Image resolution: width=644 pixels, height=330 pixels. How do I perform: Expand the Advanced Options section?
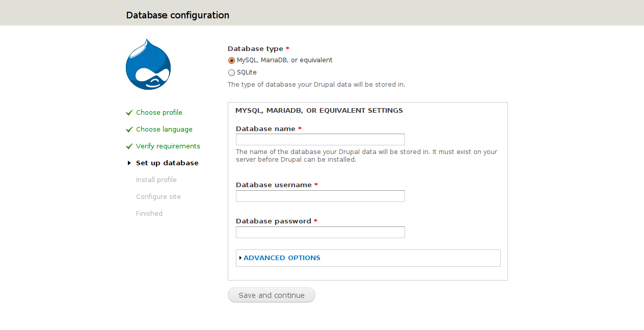282,258
